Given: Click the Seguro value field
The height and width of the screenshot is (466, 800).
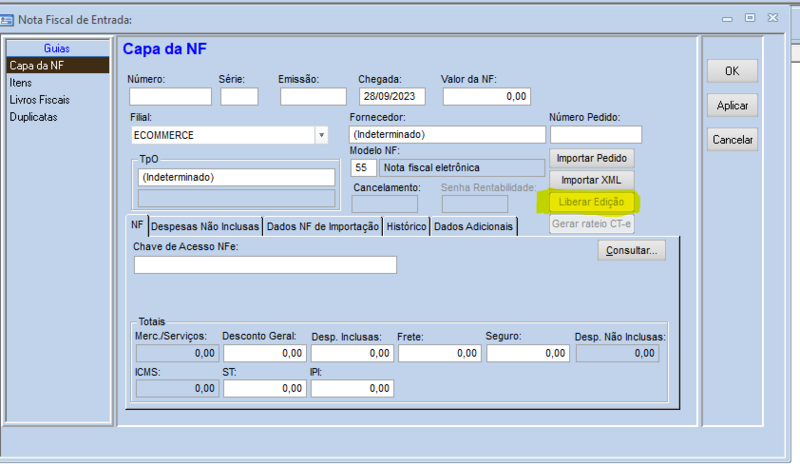Looking at the screenshot, I should coord(528,353).
